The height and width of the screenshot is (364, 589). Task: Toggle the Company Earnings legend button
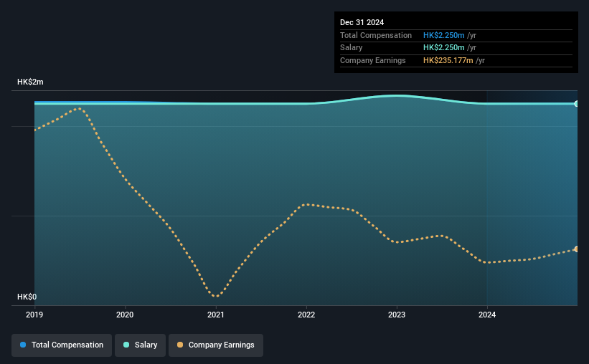click(216, 345)
